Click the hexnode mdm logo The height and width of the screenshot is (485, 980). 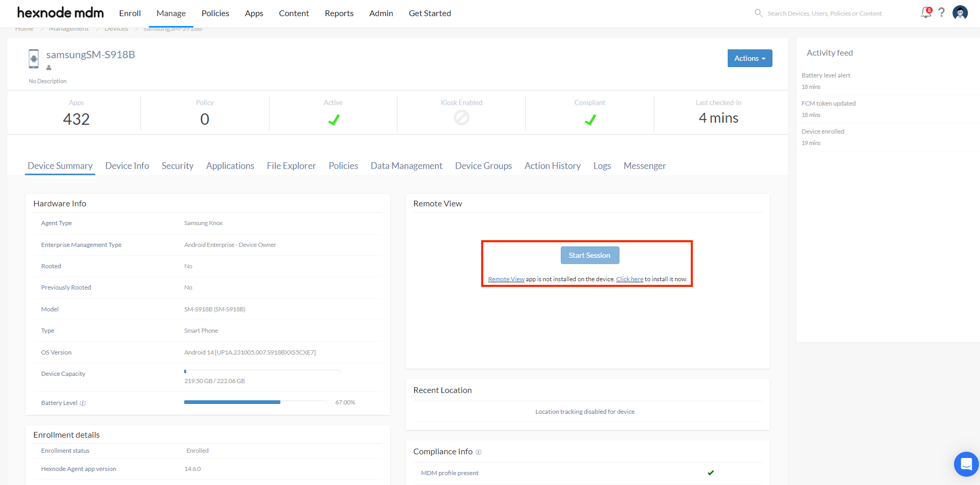[x=60, y=12]
